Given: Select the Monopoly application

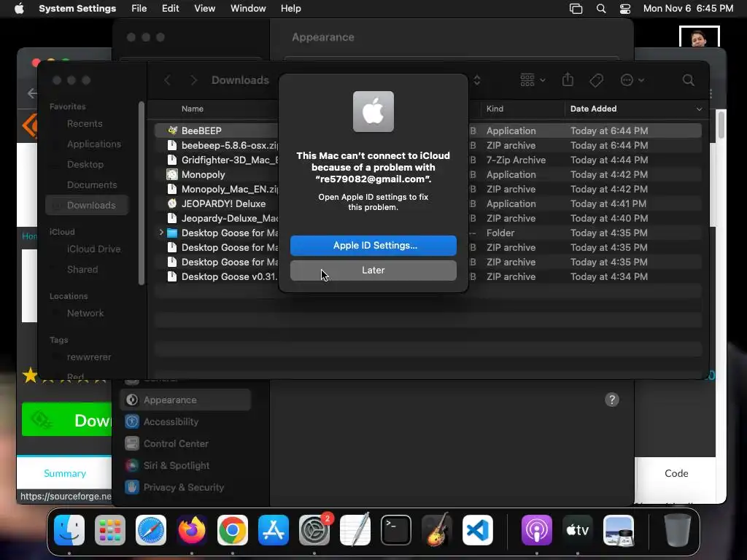Looking at the screenshot, I should [x=427, y=174].
